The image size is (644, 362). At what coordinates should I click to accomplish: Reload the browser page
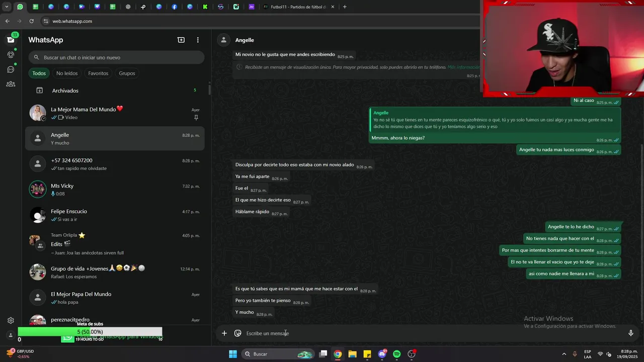(31, 21)
